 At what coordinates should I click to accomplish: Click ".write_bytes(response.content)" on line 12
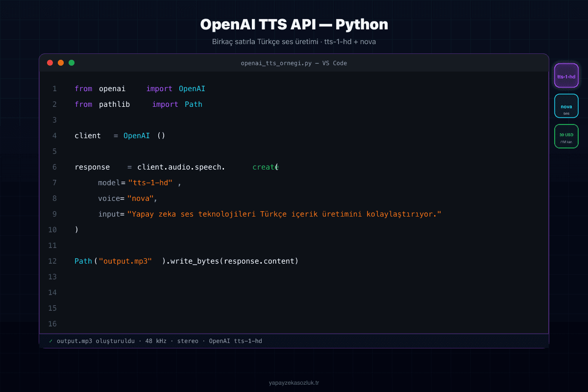(x=232, y=261)
